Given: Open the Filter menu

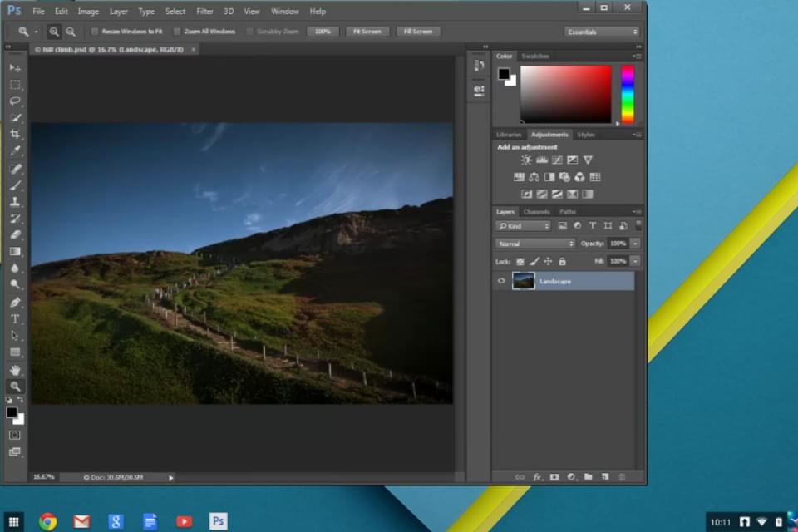Looking at the screenshot, I should tap(204, 11).
